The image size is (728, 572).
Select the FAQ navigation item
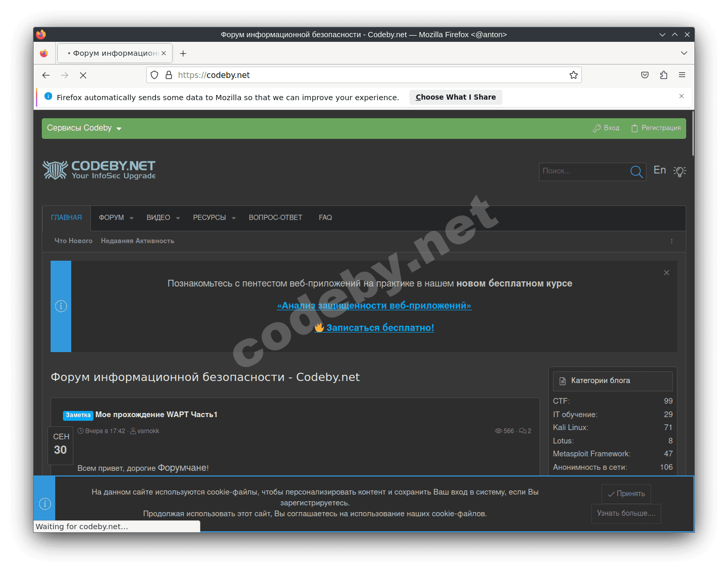(x=325, y=218)
